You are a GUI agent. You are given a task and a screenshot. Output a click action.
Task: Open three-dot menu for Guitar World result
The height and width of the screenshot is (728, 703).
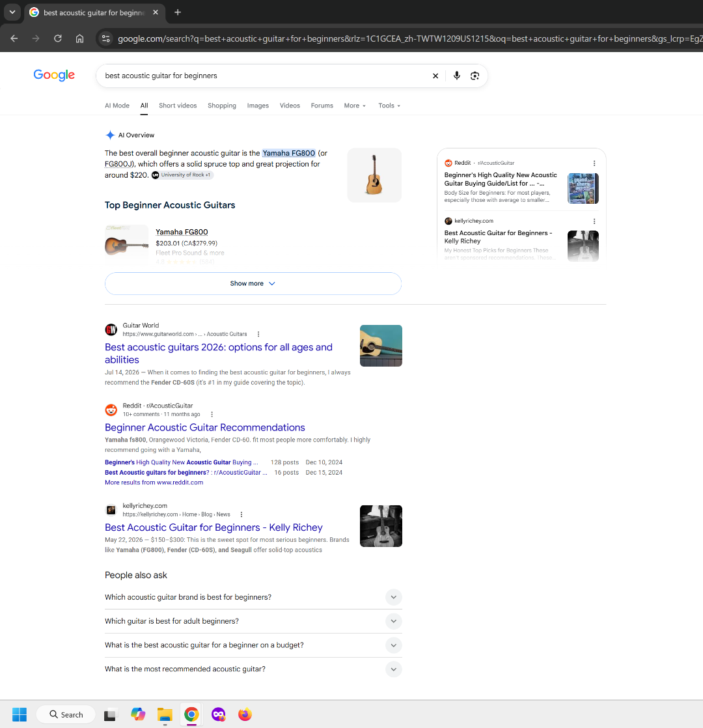[x=258, y=334]
